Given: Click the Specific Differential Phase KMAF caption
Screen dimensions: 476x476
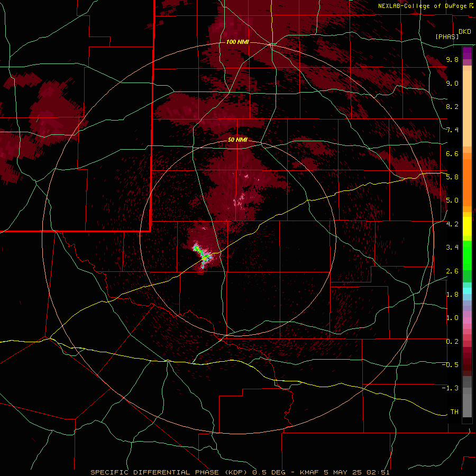Looking at the screenshot, I should point(240,472).
